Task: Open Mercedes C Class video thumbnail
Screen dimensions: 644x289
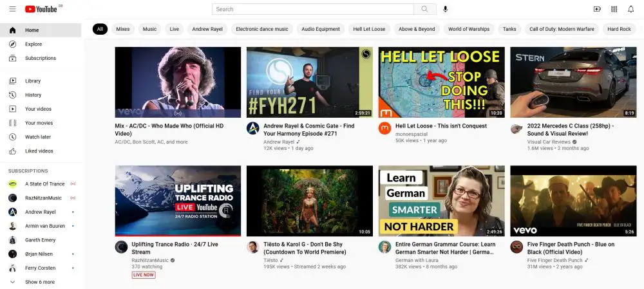Action: click(573, 82)
